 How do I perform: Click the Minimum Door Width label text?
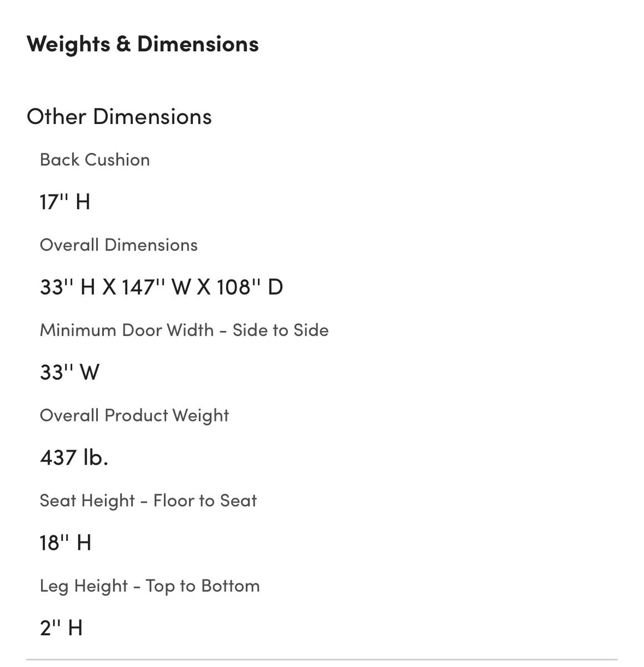click(x=127, y=330)
